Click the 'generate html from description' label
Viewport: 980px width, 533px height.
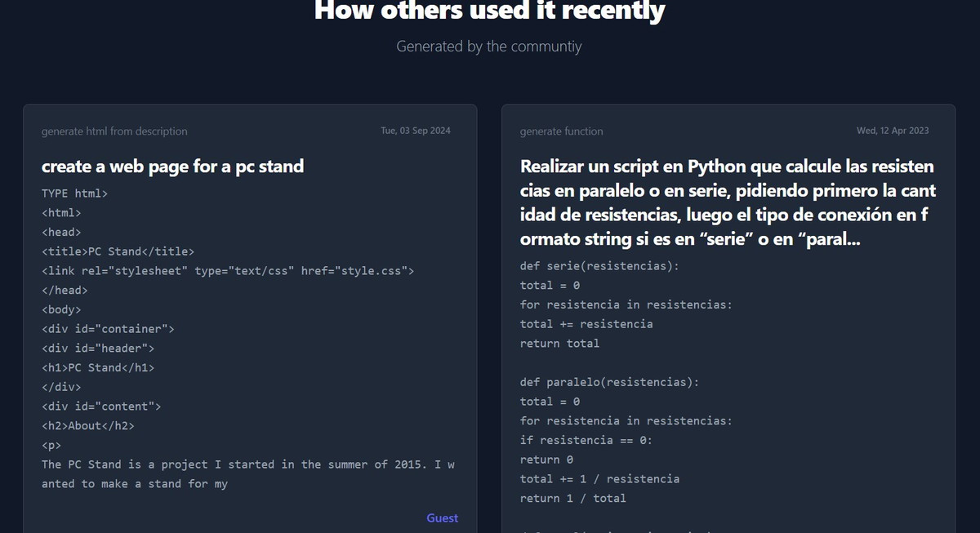coord(114,131)
